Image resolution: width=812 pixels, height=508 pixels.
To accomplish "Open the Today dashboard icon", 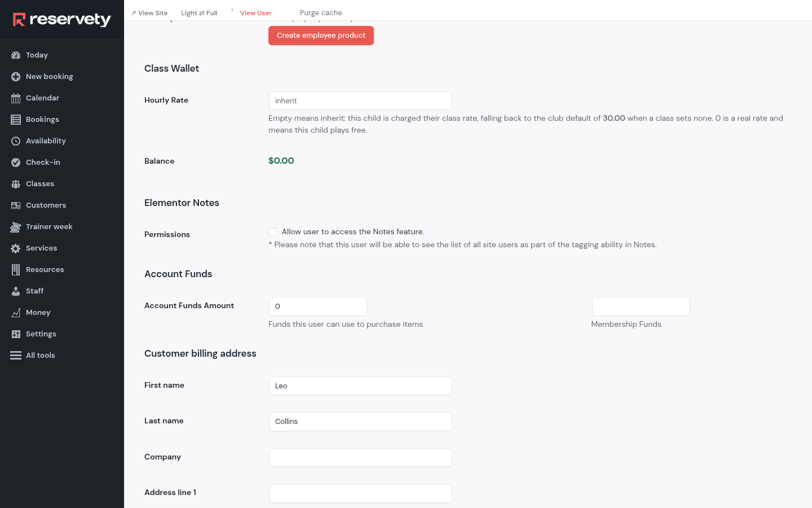I will (16, 55).
